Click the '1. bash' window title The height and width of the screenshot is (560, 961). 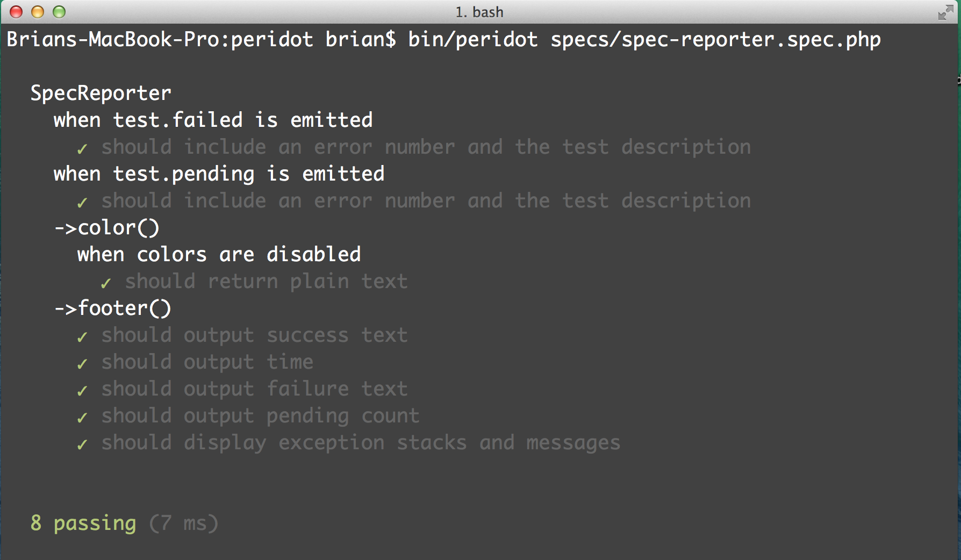[x=479, y=12]
